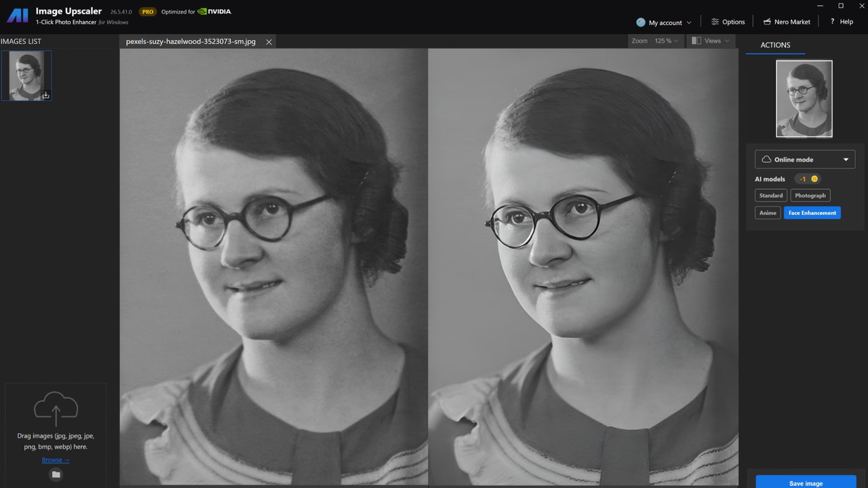Click the gold credits coin badge

(x=814, y=179)
